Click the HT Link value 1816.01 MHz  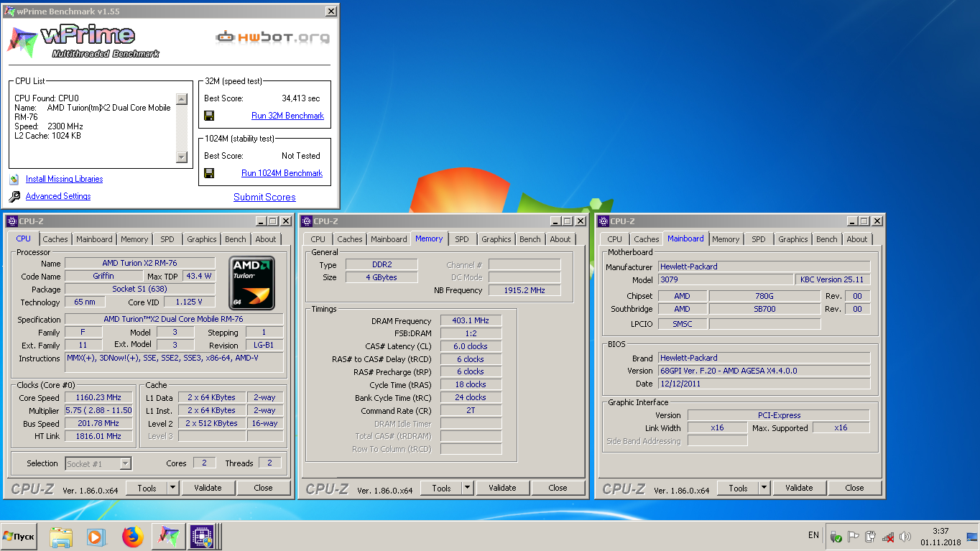point(100,436)
